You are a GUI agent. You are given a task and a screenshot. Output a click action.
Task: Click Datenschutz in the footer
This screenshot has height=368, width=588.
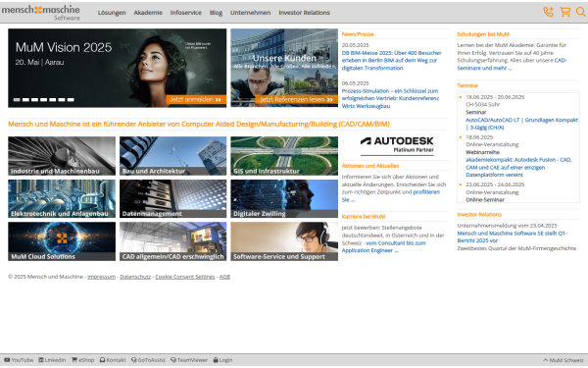tap(135, 277)
